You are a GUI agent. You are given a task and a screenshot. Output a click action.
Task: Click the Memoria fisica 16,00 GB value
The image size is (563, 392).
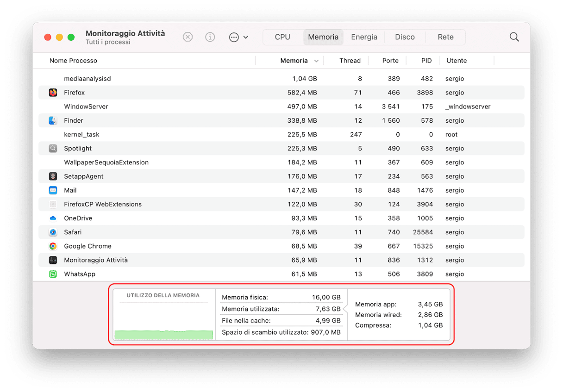[x=326, y=297]
